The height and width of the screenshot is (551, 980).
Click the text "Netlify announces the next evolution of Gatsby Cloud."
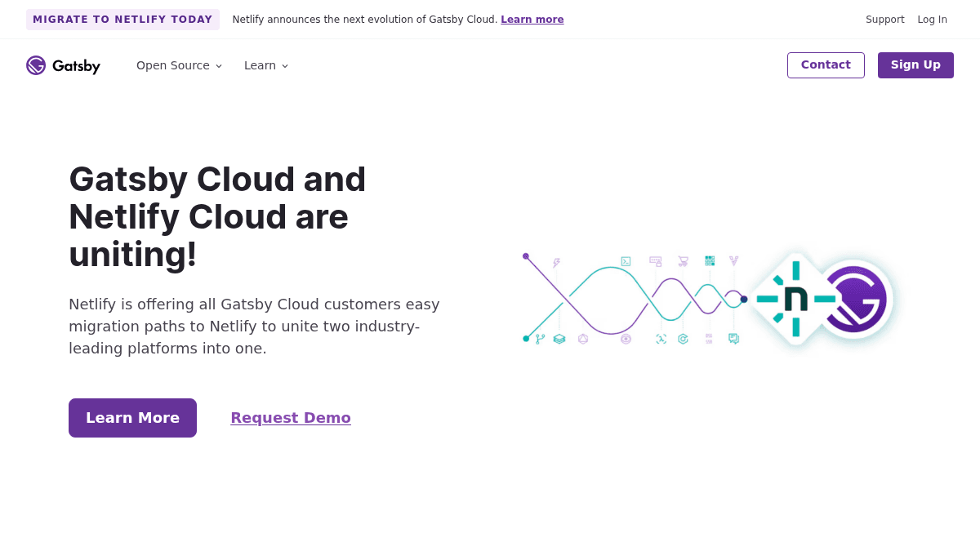(x=364, y=20)
